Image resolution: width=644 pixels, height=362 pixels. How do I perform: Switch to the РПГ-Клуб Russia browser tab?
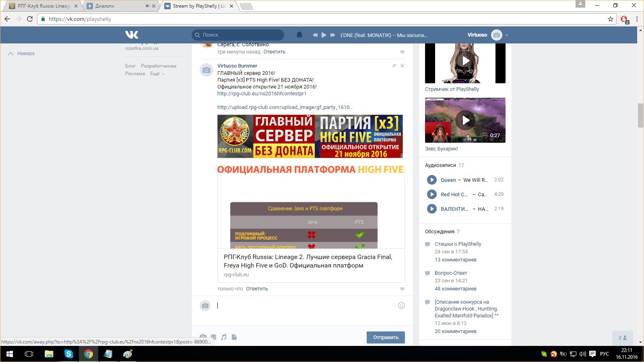pyautogui.click(x=42, y=6)
